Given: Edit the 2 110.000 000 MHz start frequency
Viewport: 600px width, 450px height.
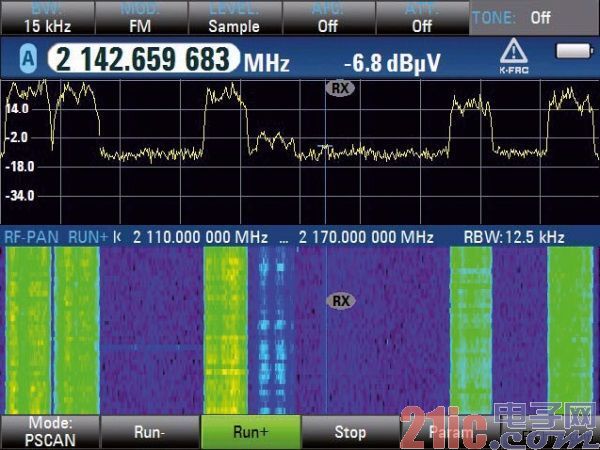Looking at the screenshot, I should click(x=200, y=237).
